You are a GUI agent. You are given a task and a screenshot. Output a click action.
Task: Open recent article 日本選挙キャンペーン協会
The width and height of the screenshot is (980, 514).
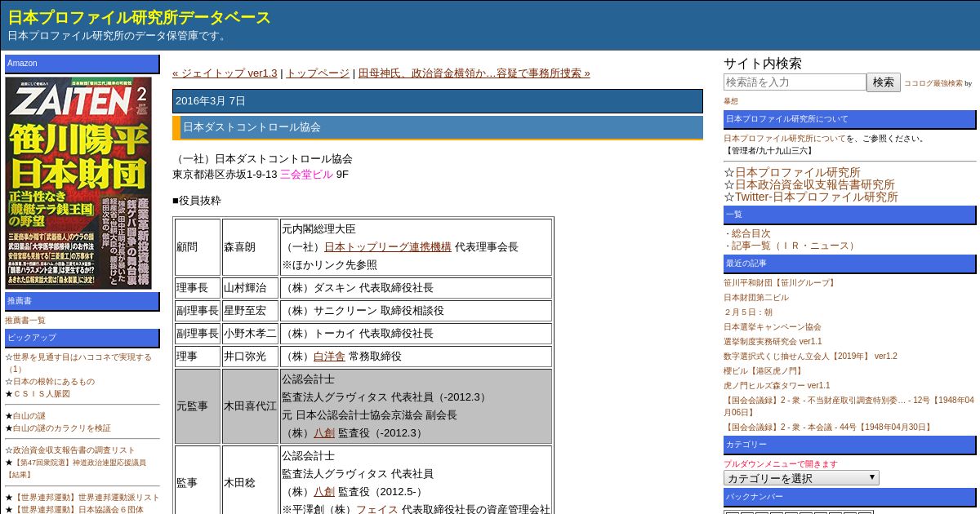click(x=772, y=327)
